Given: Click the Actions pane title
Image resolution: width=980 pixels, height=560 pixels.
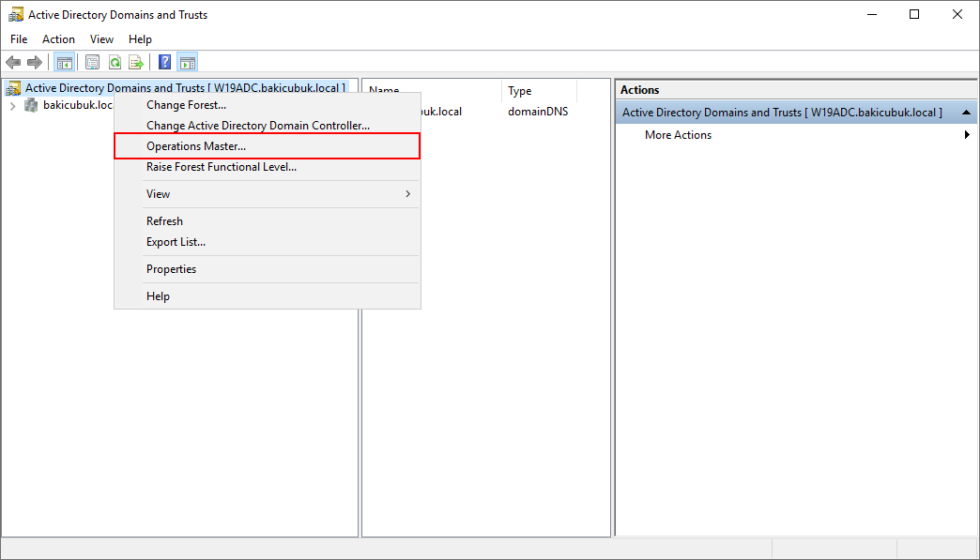Looking at the screenshot, I should click(x=639, y=90).
